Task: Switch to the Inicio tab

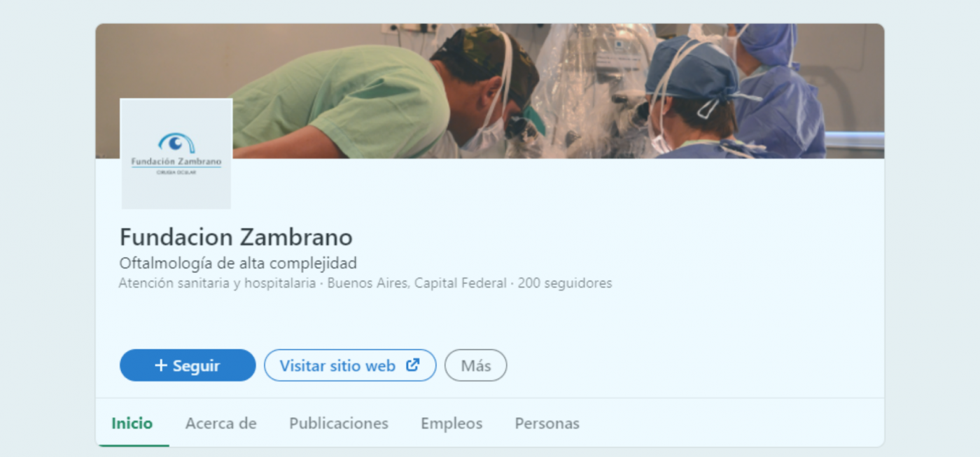Action: pyautogui.click(x=132, y=423)
